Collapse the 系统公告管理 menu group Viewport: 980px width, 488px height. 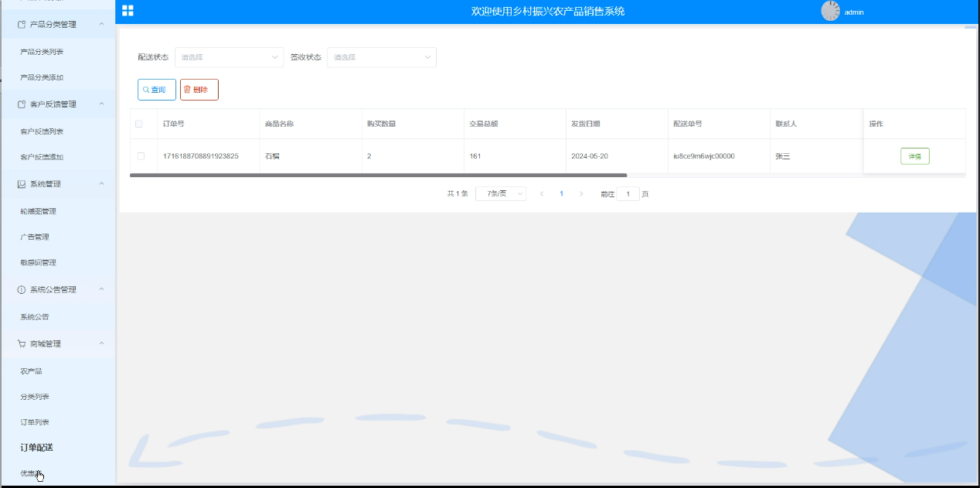click(x=102, y=290)
